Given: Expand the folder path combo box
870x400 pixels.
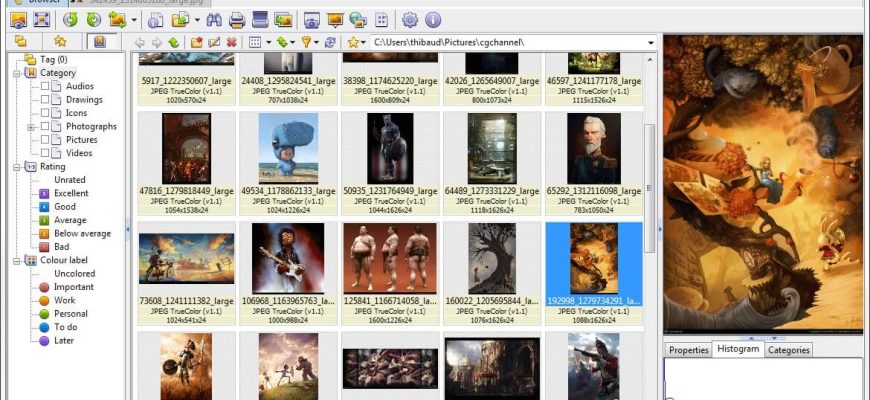Looking at the screenshot, I should (651, 43).
